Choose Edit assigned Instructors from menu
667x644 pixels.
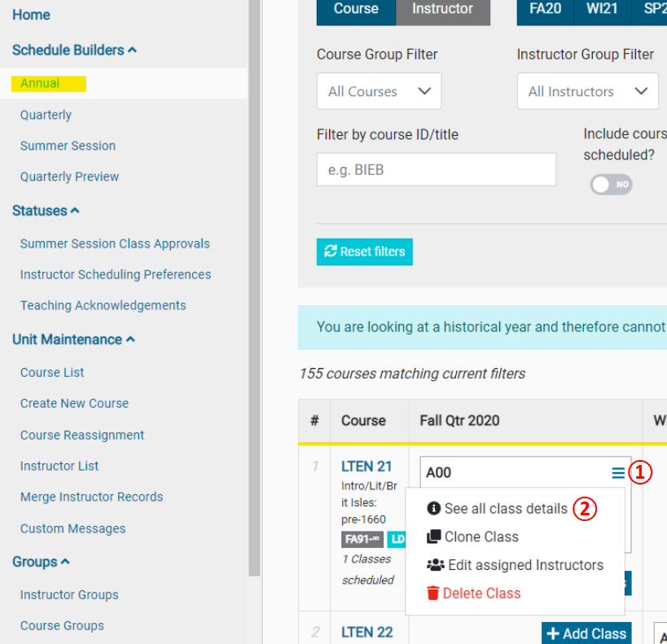(x=524, y=565)
